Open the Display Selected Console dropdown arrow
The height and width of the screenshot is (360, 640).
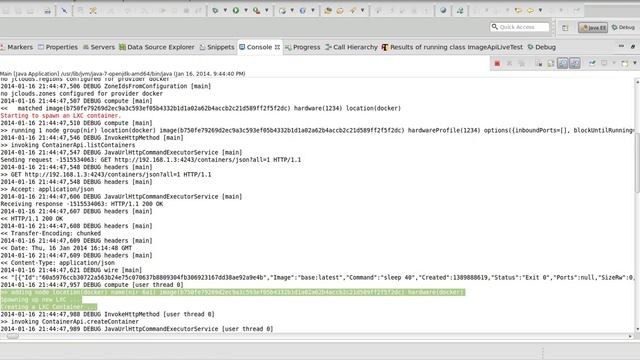click(614, 63)
